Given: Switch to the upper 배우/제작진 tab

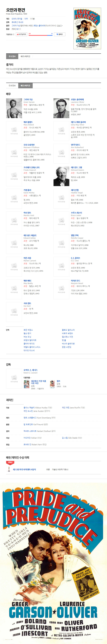Looking at the screenshot, I should click(25, 57).
